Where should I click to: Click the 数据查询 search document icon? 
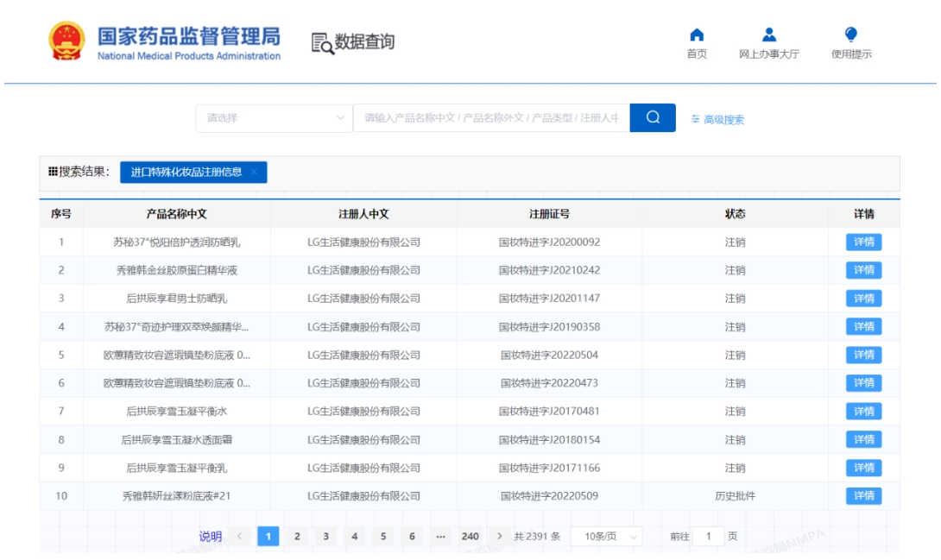(x=323, y=43)
